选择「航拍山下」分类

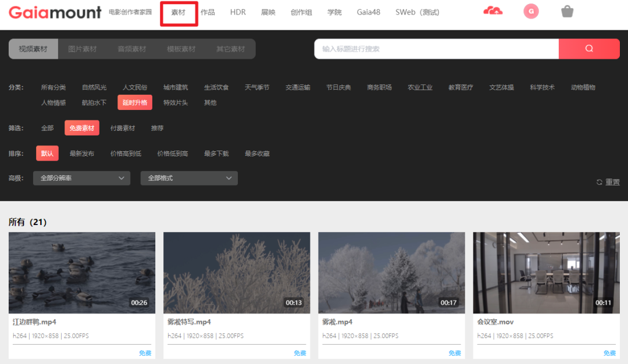(x=94, y=102)
